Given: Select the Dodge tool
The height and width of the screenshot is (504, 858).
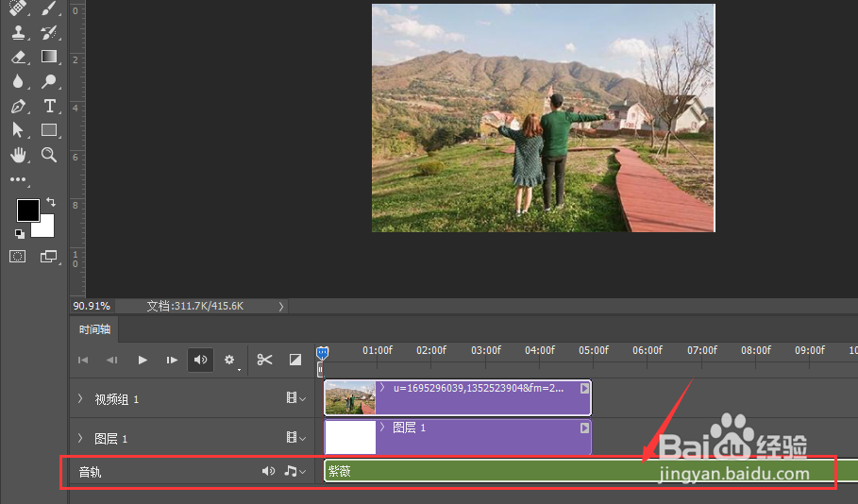Looking at the screenshot, I should tap(49, 81).
